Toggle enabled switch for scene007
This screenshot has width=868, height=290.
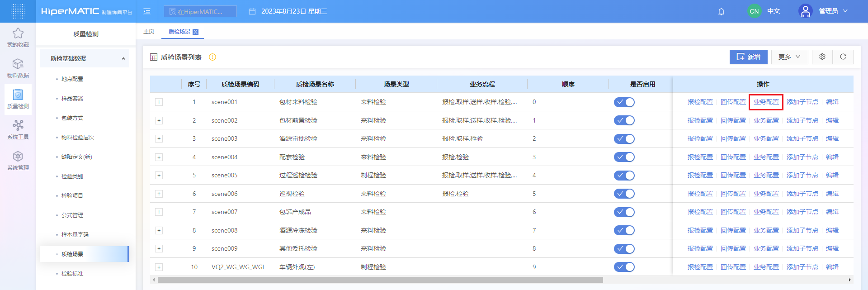click(624, 212)
